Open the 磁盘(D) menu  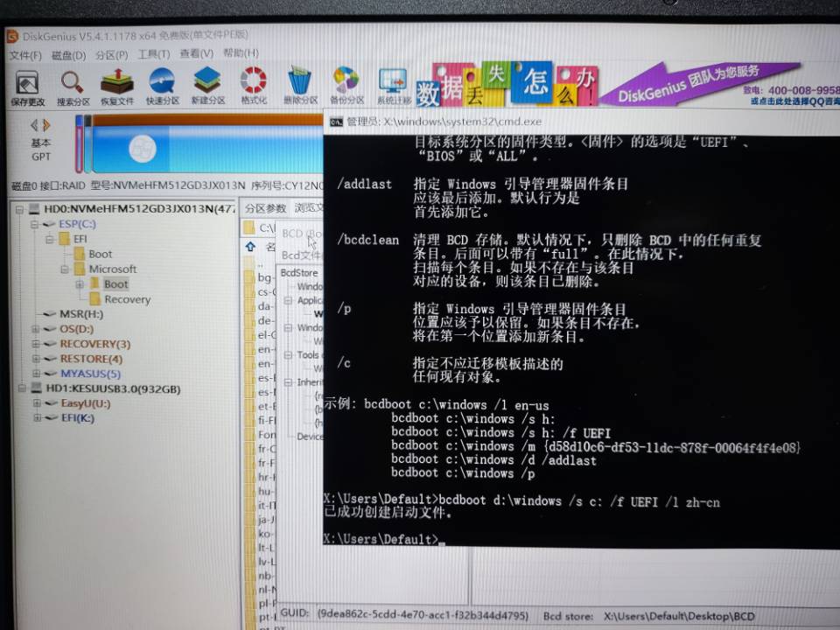(x=68, y=54)
